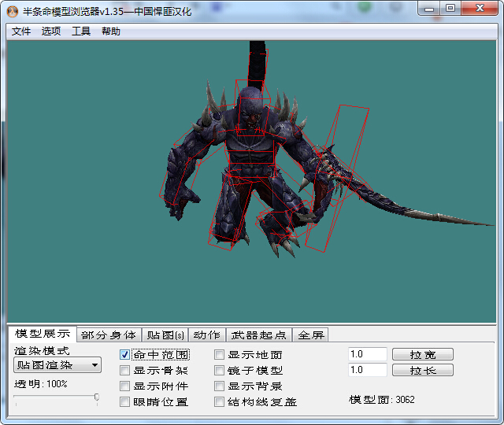This screenshot has width=504, height=425.
Task: Uncheck the 命中范围 checkbox
Action: click(124, 355)
